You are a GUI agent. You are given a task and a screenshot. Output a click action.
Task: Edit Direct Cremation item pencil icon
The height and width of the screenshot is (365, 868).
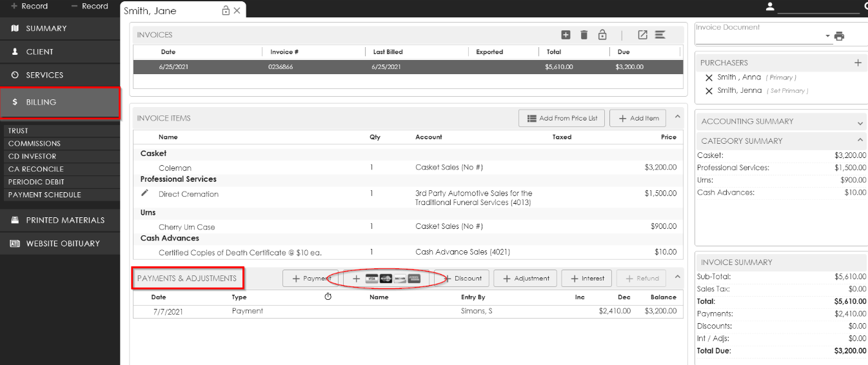145,193
